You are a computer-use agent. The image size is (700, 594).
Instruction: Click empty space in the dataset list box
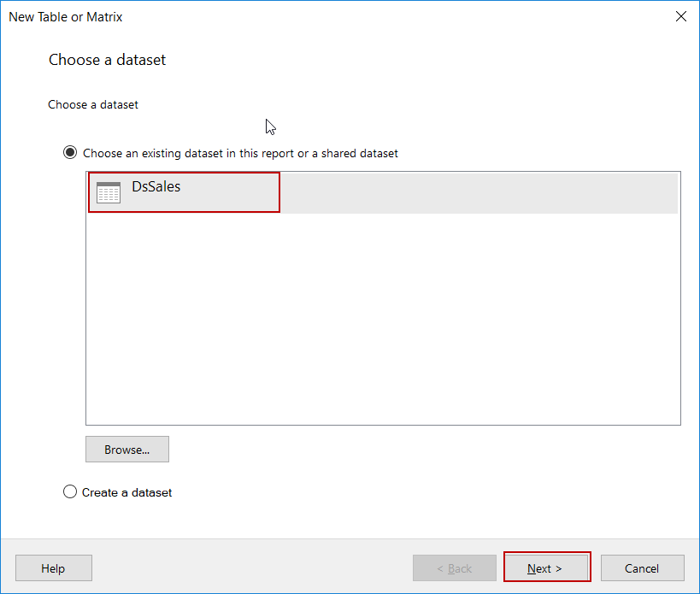click(x=383, y=325)
